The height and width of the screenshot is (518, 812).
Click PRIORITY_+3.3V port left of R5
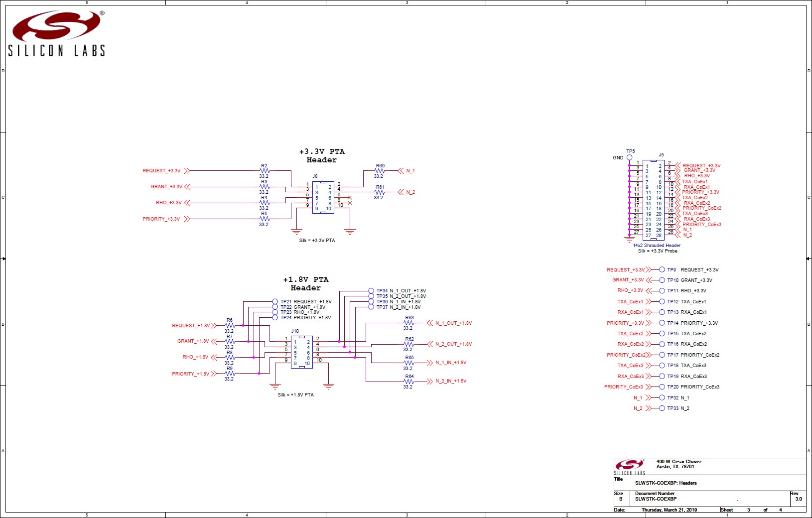[166, 219]
